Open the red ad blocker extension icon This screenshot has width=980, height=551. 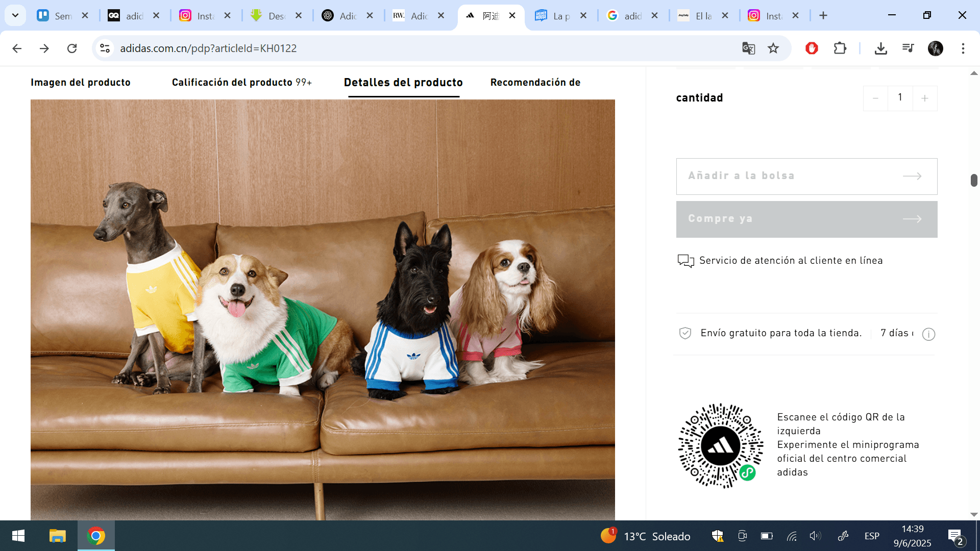point(812,48)
